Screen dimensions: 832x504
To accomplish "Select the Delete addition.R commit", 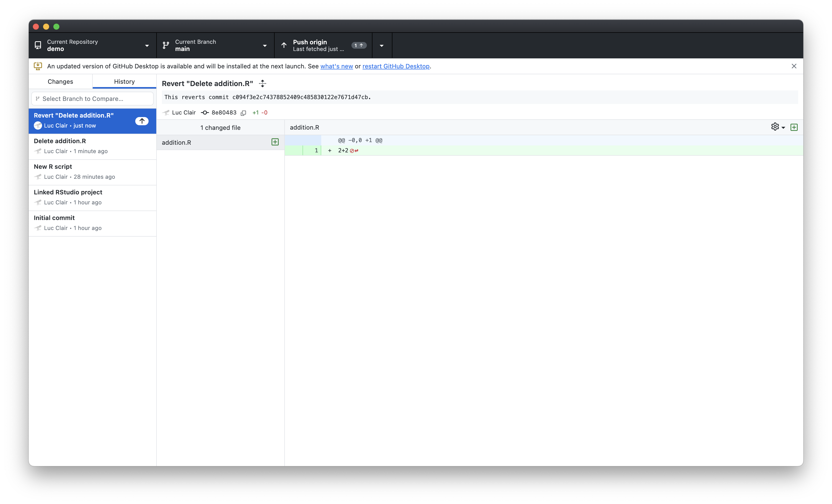I will [92, 146].
